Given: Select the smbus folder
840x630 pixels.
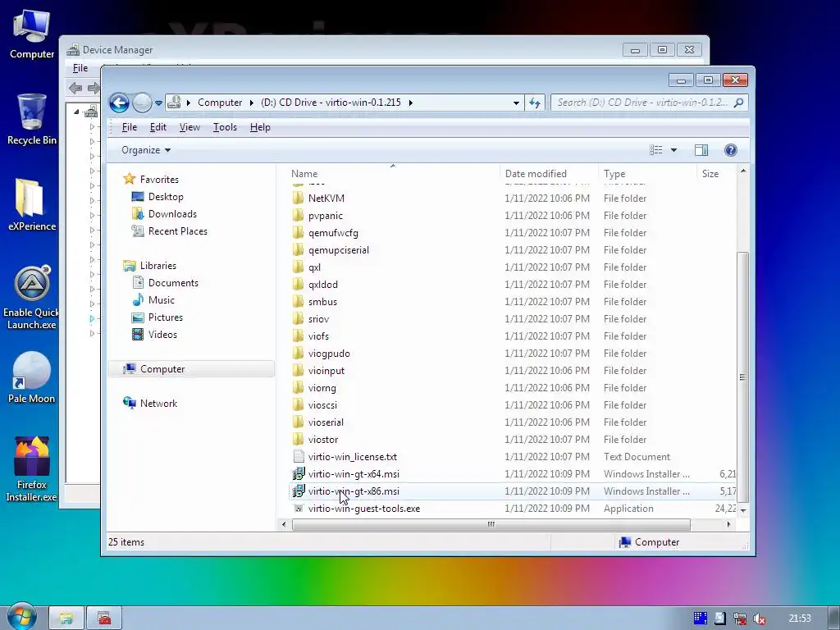Looking at the screenshot, I should pos(322,302).
